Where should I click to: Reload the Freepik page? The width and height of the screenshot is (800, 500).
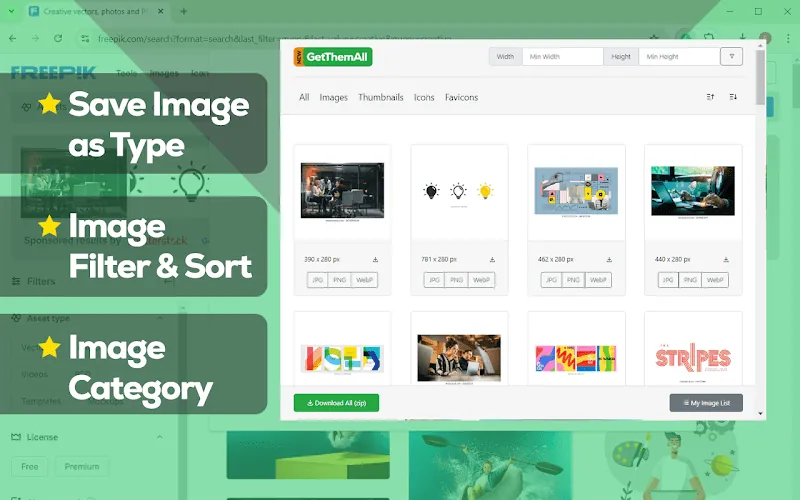pos(58,38)
